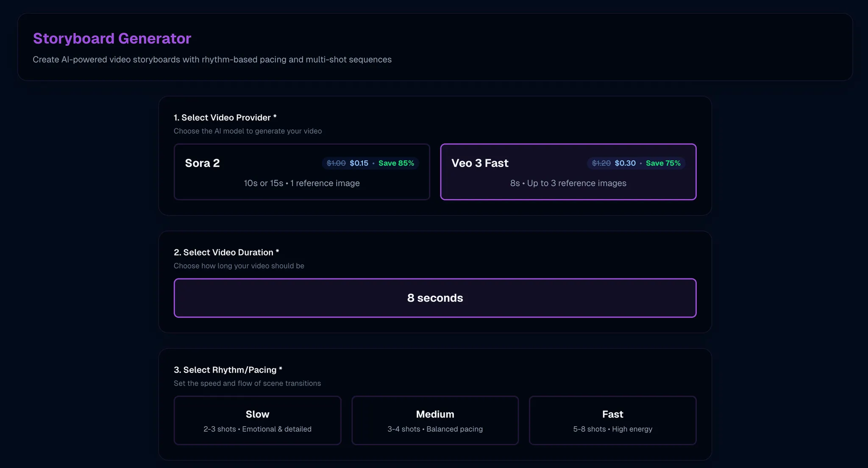868x468 pixels.
Task: Click the '5-8 shots • High energy' description
Action: (612, 429)
